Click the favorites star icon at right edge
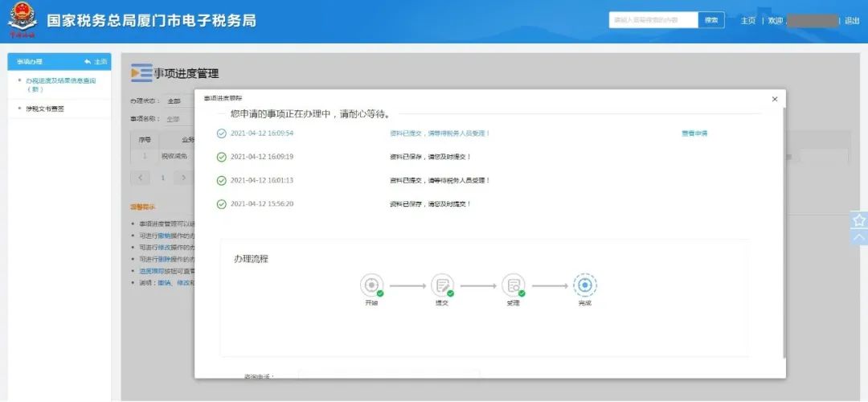The width and height of the screenshot is (868, 402). pos(858,219)
